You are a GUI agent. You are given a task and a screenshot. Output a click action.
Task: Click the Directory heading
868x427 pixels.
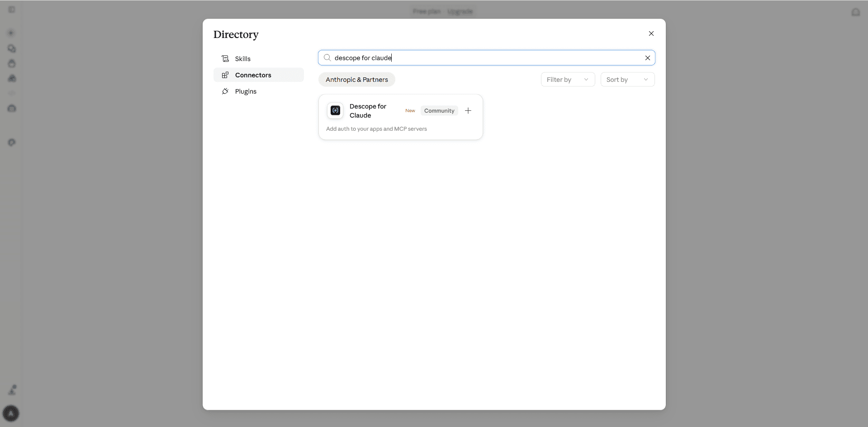pyautogui.click(x=236, y=34)
